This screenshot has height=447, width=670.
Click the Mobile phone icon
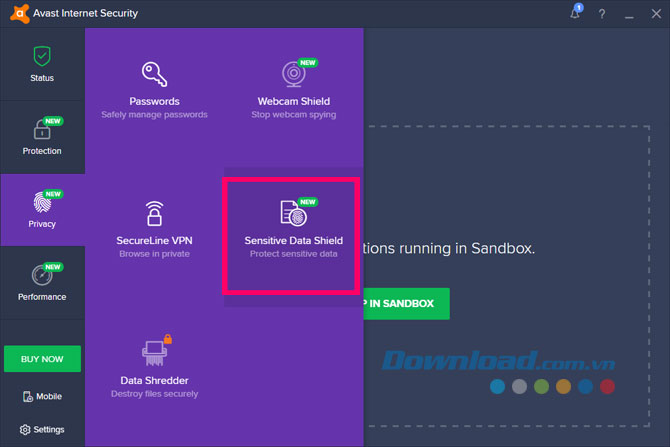(x=27, y=397)
